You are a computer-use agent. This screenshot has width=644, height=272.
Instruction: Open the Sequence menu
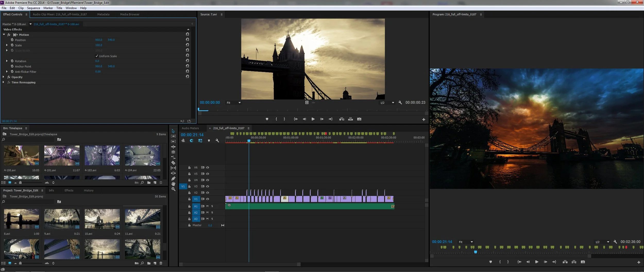click(33, 8)
